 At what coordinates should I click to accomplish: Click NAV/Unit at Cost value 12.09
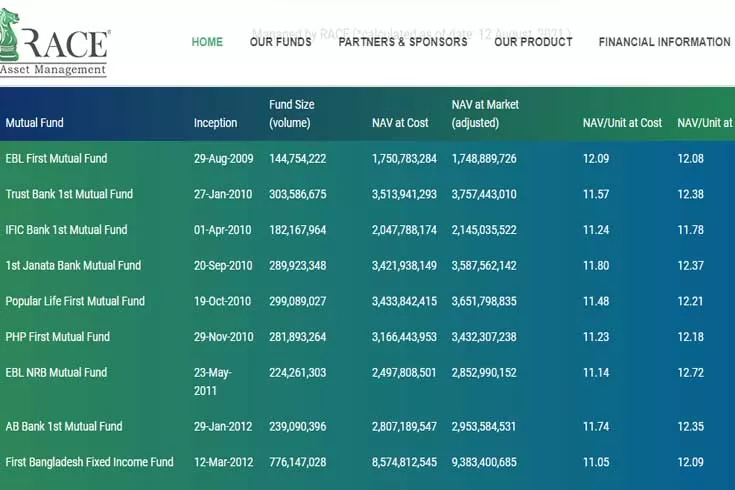point(596,158)
